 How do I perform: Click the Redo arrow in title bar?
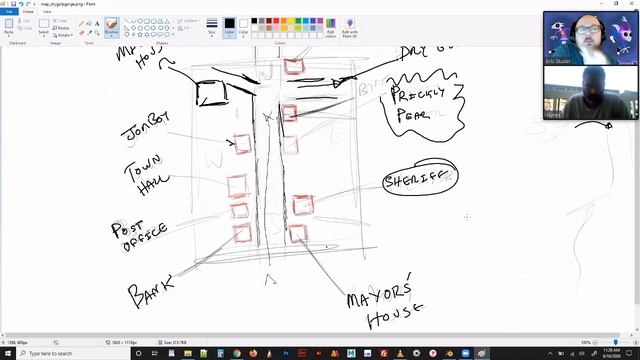click(28, 4)
